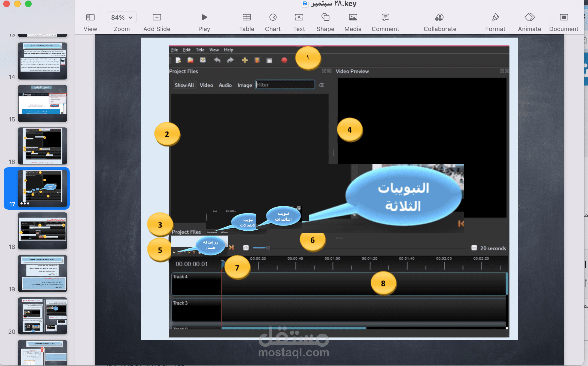Open the View sidebar options icon
Viewport: 588px width, 366px height.
90,17
